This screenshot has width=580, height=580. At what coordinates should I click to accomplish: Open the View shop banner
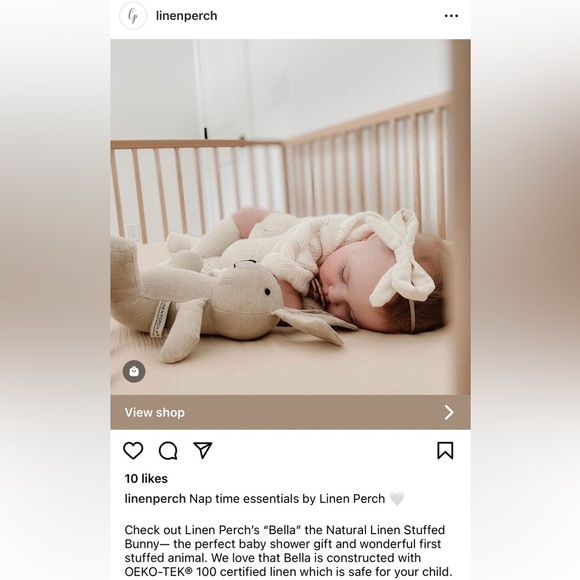click(290, 412)
